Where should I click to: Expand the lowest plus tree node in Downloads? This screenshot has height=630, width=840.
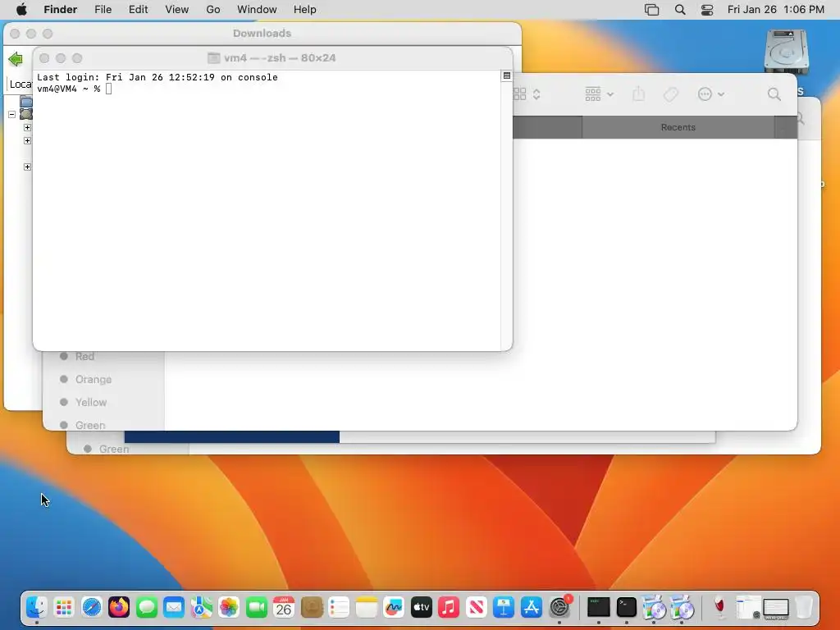click(x=27, y=167)
